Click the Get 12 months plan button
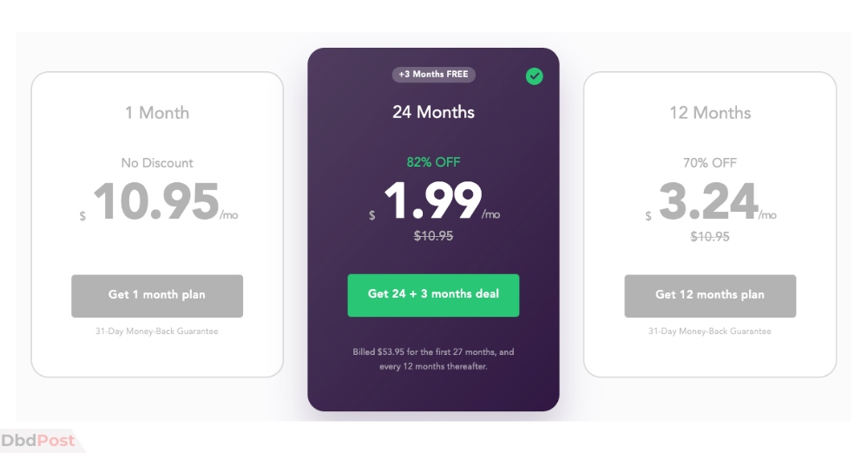The height and width of the screenshot is (453, 868). (710, 296)
